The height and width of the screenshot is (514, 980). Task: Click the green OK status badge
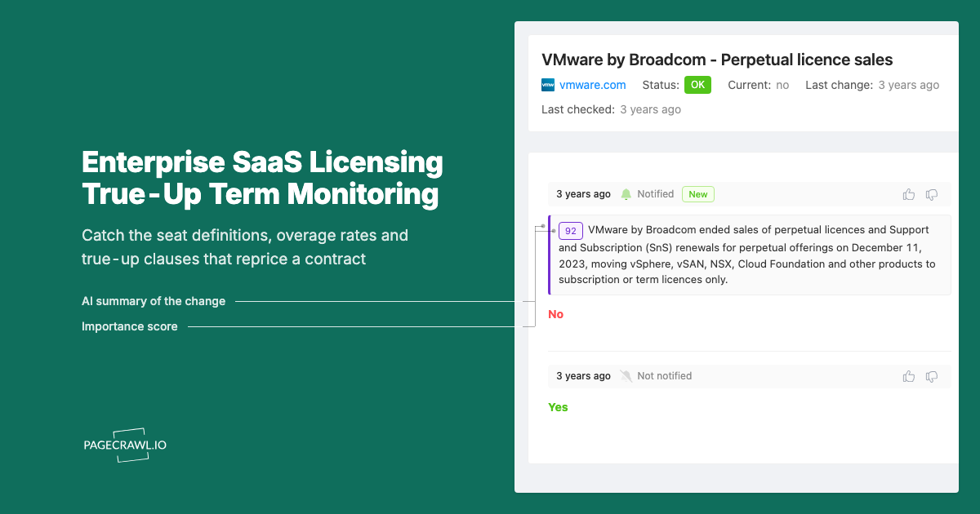coord(697,85)
